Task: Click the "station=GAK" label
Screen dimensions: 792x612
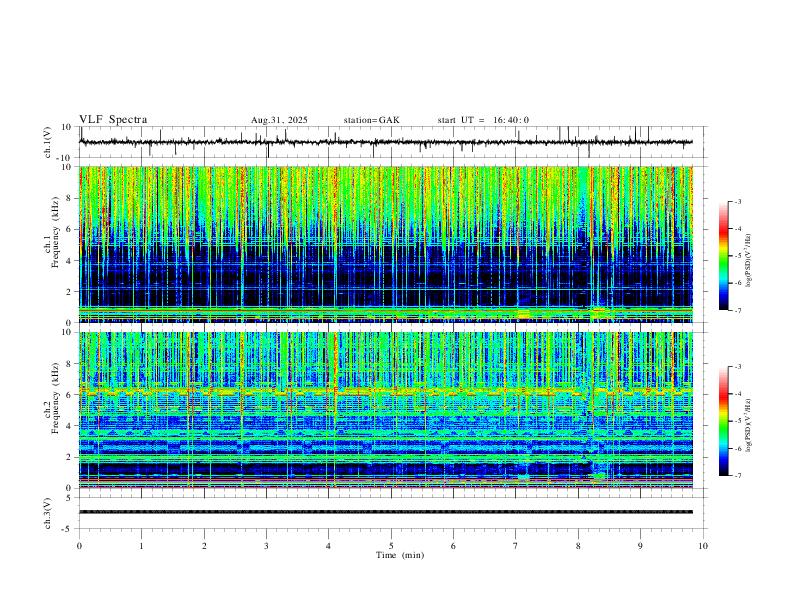Action: click(372, 120)
